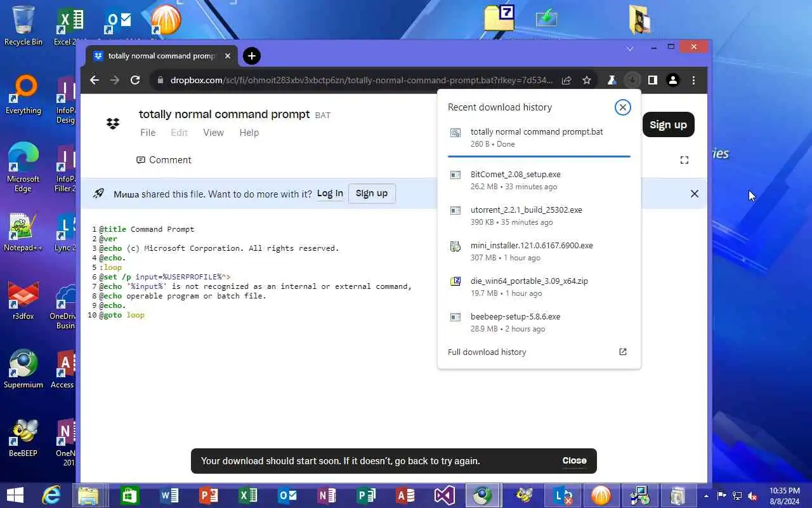The width and height of the screenshot is (812, 508).
Task: Open BitComet from the taskbar
Action: (x=601, y=495)
